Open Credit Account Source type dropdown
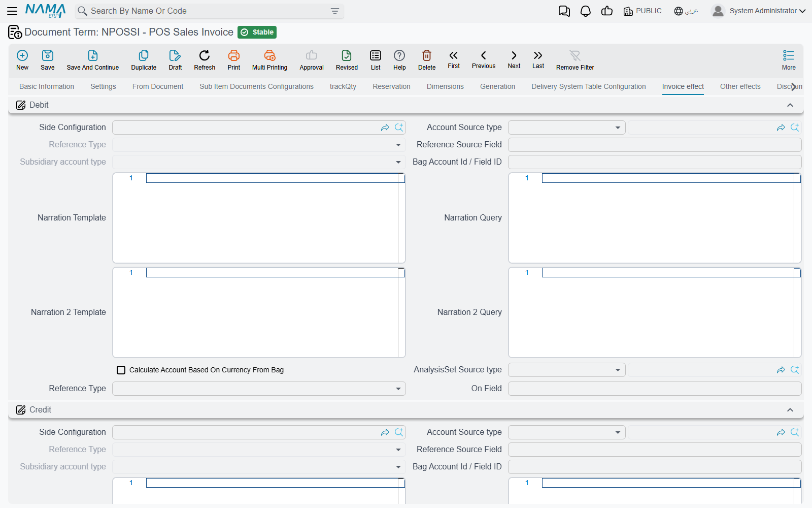Screen dimensions: 812x508 566,432
